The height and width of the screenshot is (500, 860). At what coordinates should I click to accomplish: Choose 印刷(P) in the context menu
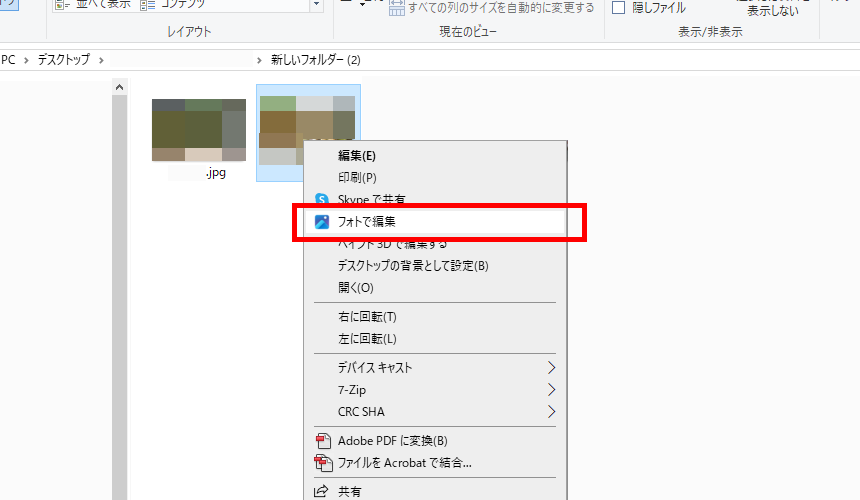tap(357, 178)
